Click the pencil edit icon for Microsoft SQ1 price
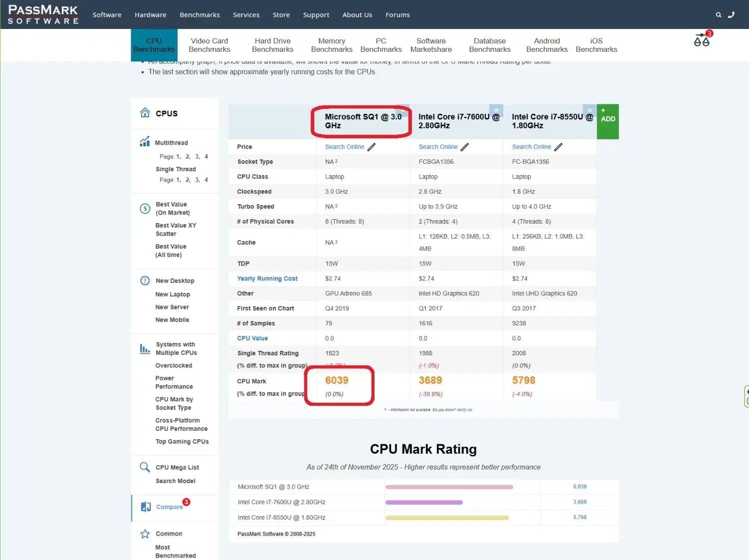 (372, 147)
